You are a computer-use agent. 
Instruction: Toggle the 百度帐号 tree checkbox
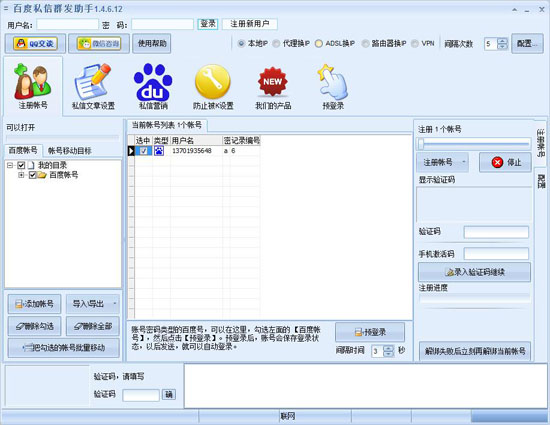click(32, 175)
